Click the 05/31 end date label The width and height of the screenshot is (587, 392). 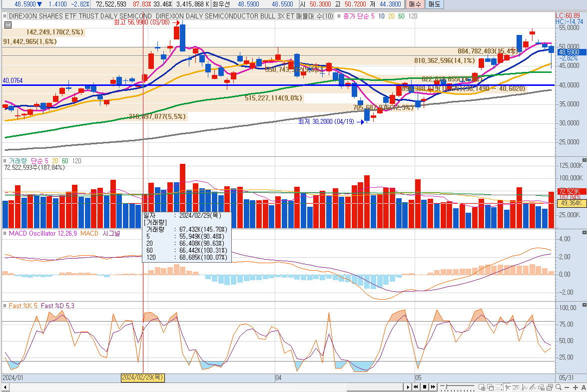pyautogui.click(x=567, y=378)
